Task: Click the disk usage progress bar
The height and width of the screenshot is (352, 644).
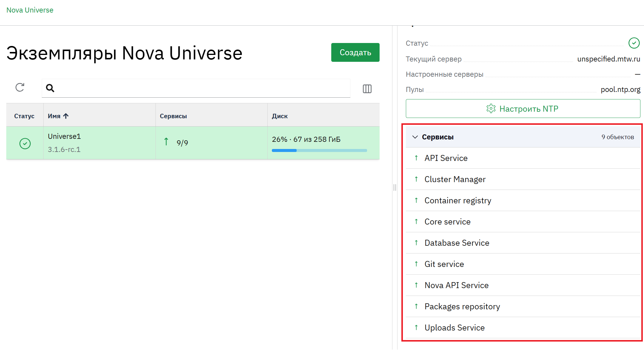Action: (x=319, y=150)
